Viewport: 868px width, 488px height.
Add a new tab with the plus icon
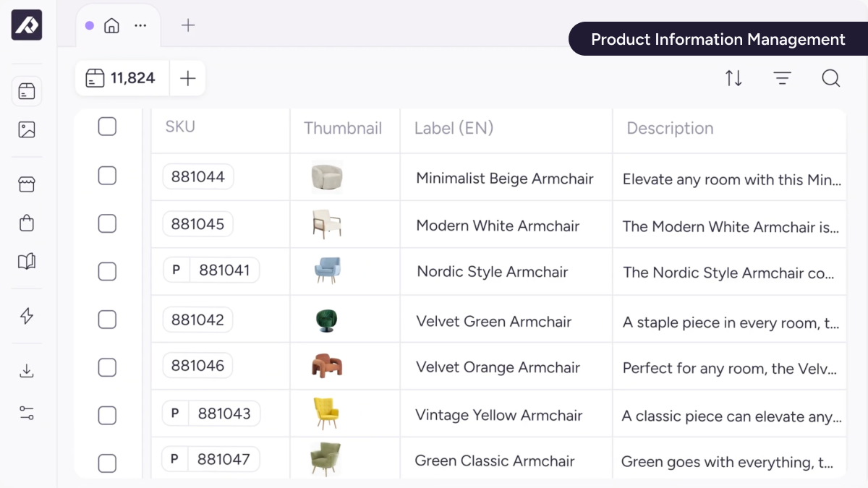188,25
